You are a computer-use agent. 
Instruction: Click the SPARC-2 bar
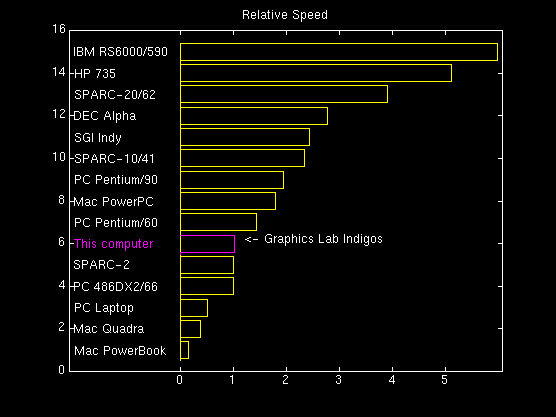coord(207,265)
